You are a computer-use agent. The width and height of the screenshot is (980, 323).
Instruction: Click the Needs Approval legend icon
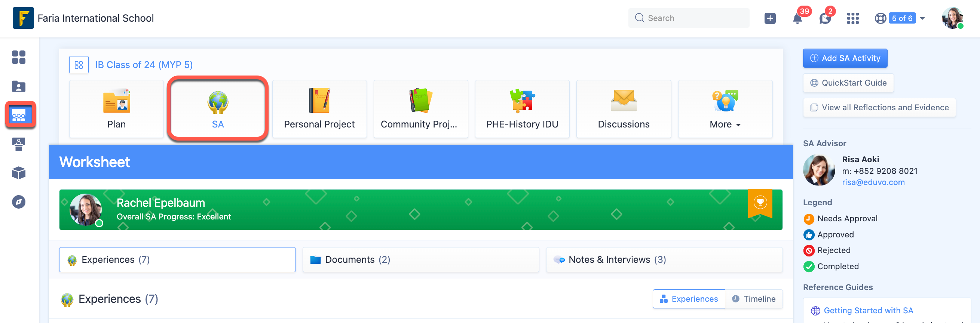808,219
